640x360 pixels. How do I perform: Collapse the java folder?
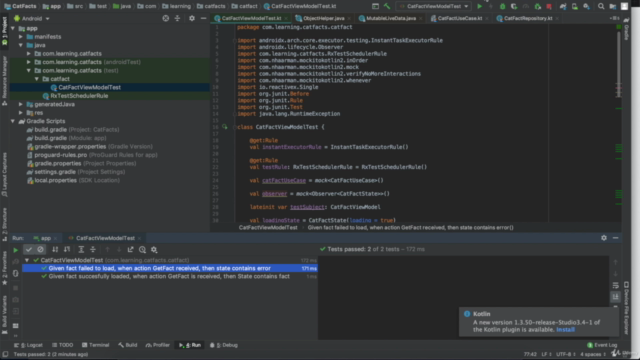[21, 45]
